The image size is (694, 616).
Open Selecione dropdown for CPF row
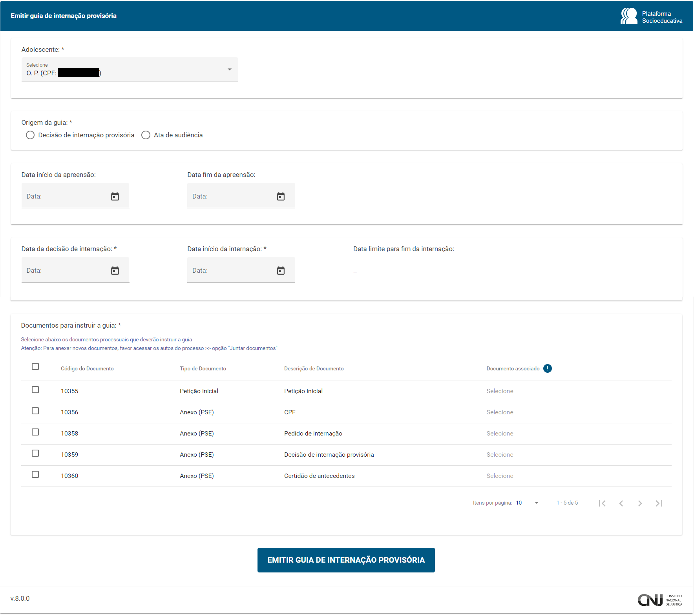(500, 412)
